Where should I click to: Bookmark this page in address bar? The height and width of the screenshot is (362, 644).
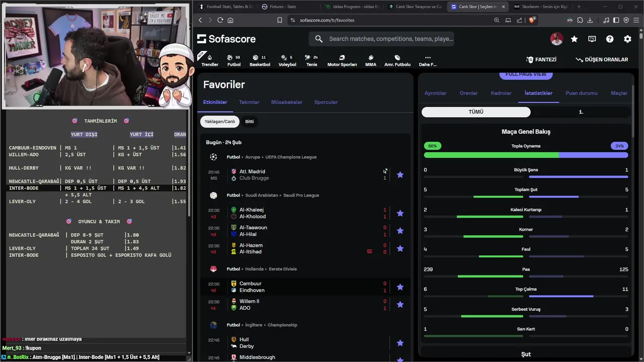click(x=280, y=20)
